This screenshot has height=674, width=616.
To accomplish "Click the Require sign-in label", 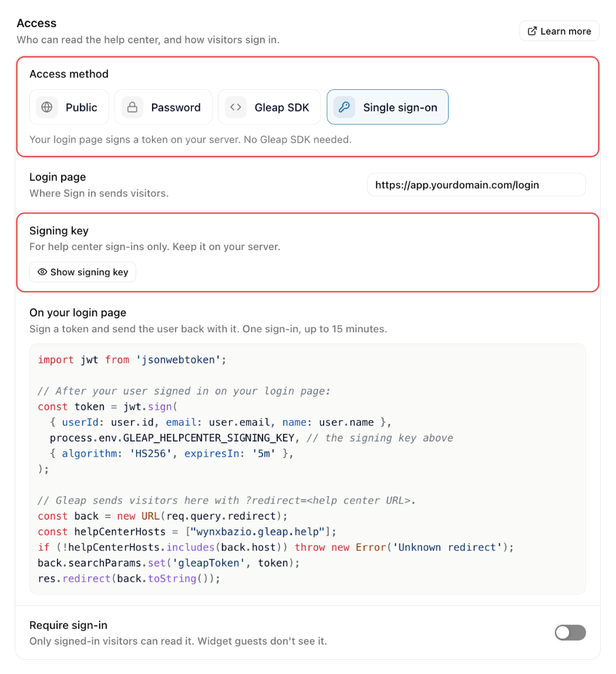I will click(x=68, y=625).
